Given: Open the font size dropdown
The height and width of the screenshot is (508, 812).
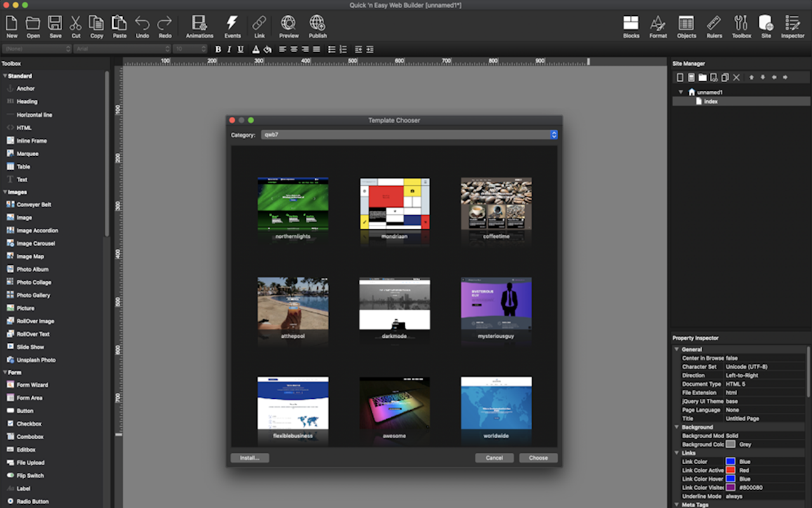Looking at the screenshot, I should point(190,49).
